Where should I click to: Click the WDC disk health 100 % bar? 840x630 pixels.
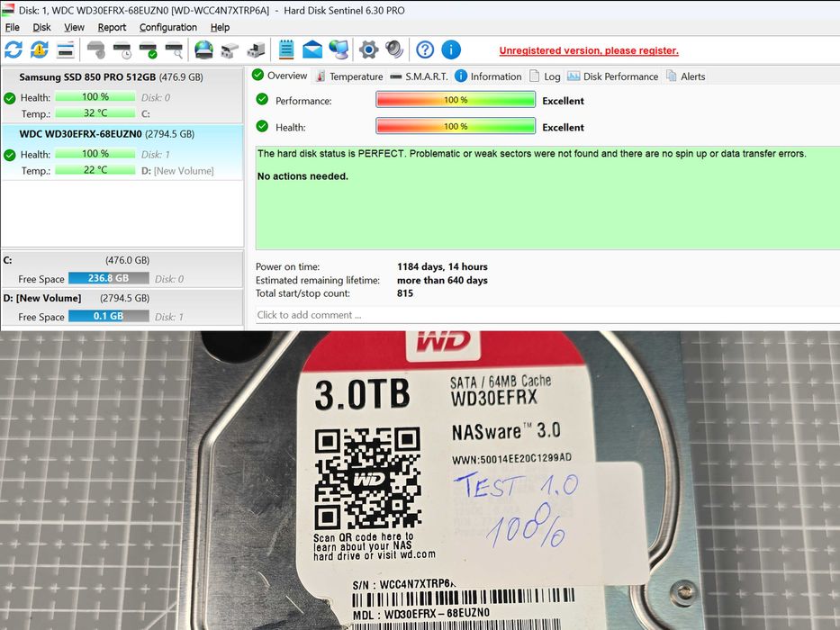(x=95, y=154)
